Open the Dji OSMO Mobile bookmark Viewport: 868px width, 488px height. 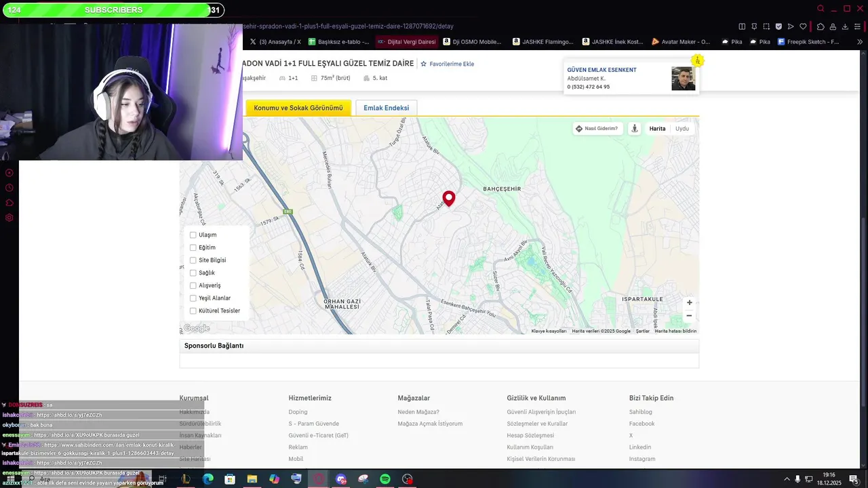[472, 41]
